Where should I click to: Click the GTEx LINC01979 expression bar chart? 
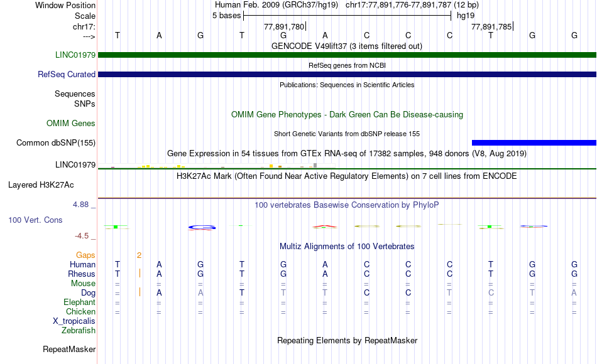coord(217,166)
